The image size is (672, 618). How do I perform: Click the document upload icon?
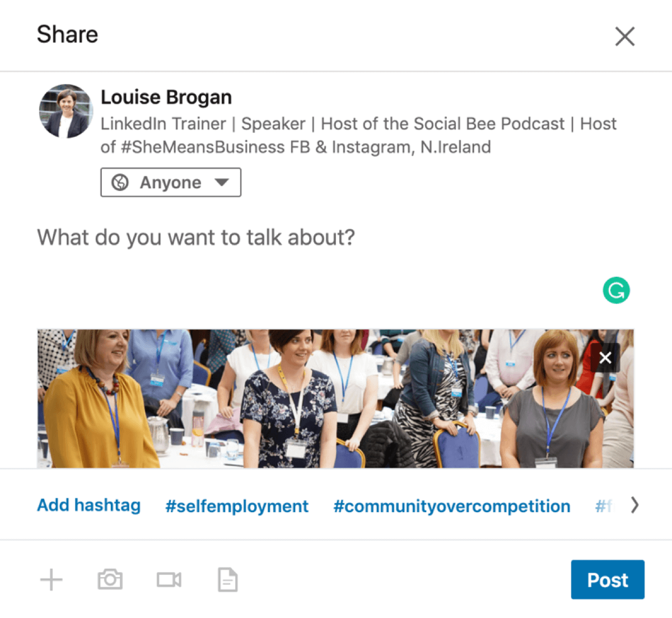pos(227,579)
